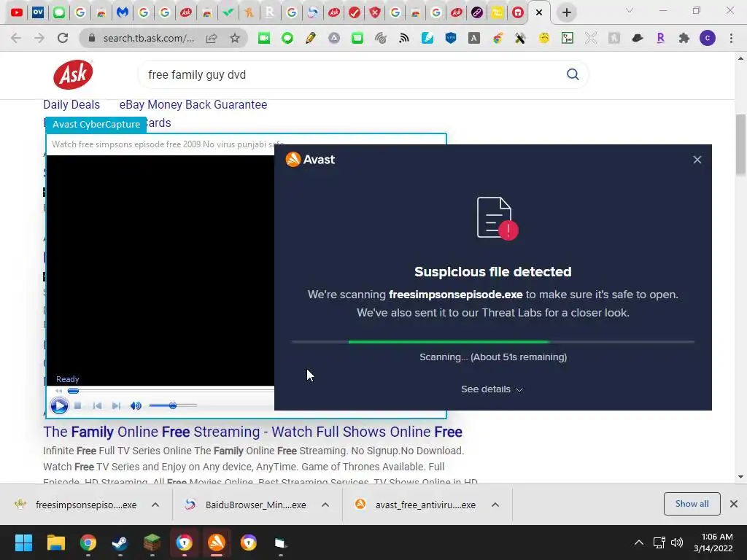747x560 pixels.
Task: Stop playback in the media player
Action: click(x=77, y=405)
